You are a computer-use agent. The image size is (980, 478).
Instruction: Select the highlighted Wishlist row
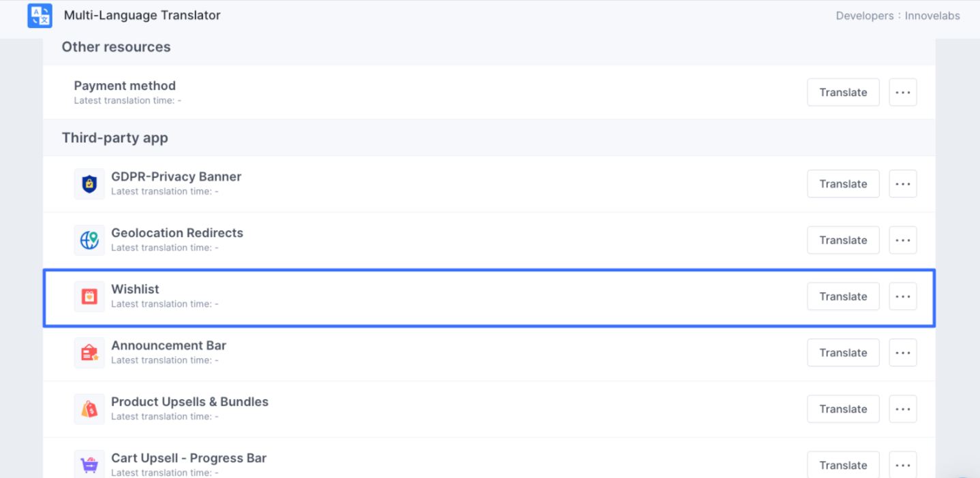pyautogui.click(x=477, y=296)
